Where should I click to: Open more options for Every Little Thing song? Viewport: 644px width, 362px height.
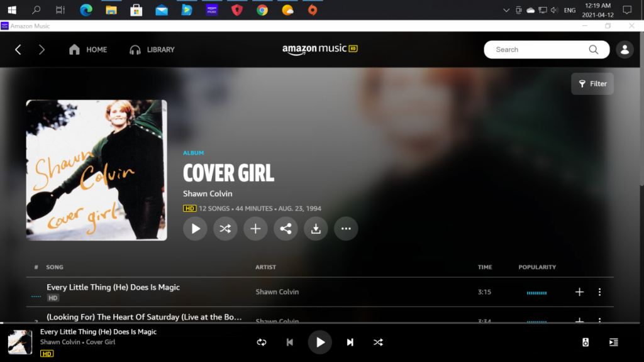(599, 292)
